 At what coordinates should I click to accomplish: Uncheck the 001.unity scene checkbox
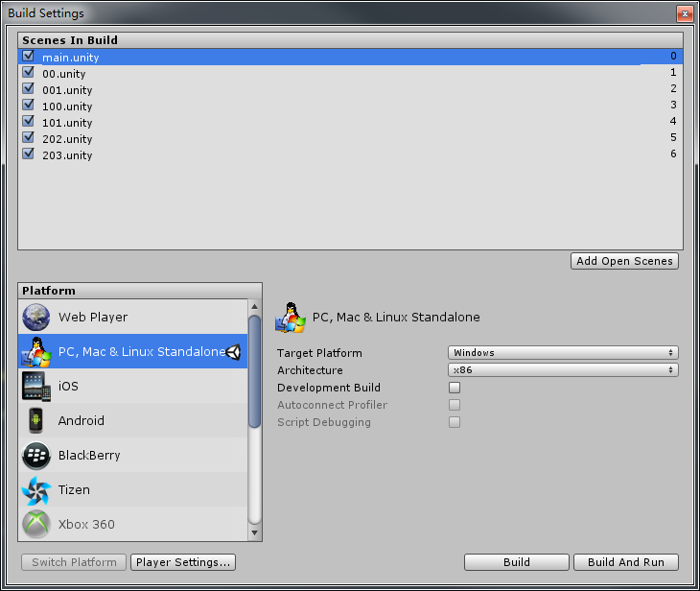(x=28, y=88)
